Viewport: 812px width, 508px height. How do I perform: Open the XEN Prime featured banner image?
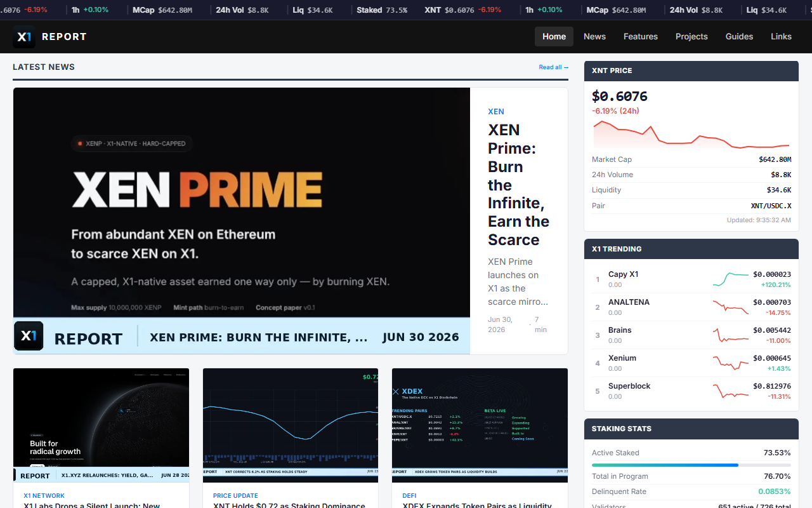pyautogui.click(x=242, y=221)
